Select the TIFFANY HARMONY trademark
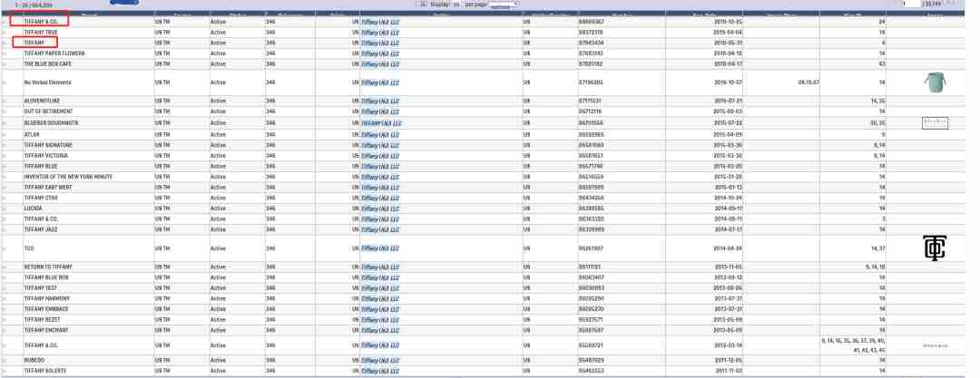980x378 pixels. (46, 298)
